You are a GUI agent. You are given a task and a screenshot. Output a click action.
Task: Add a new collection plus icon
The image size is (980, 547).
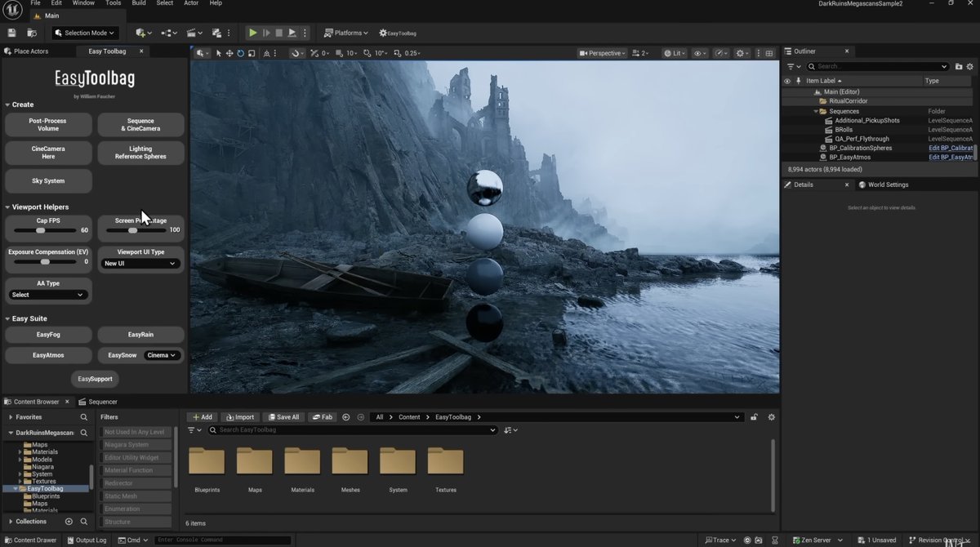click(x=69, y=522)
